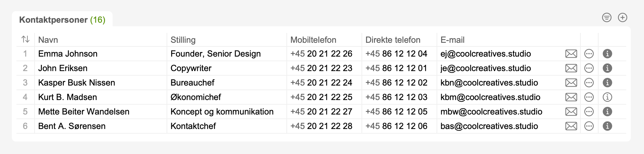The height and width of the screenshot is (154, 644).
Task: Open more options for Bent A. Sørensen
Action: 589,126
